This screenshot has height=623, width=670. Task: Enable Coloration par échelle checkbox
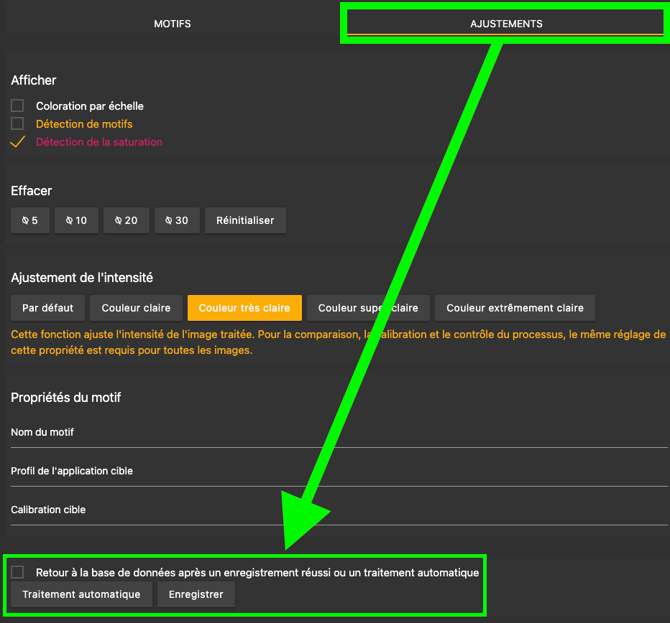pyautogui.click(x=17, y=106)
